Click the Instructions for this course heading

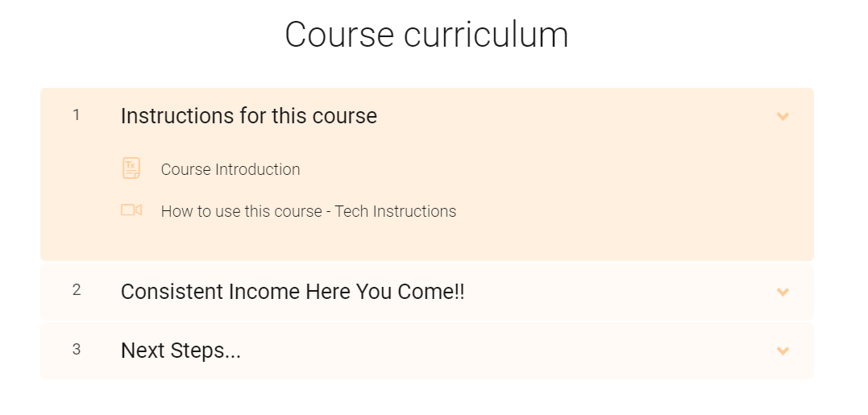tap(248, 116)
